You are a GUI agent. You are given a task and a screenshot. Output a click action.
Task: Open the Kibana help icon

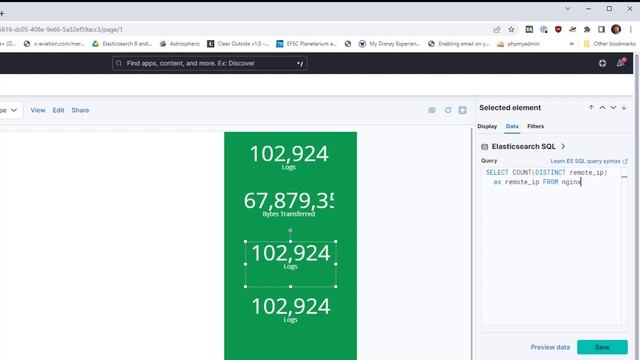(602, 63)
